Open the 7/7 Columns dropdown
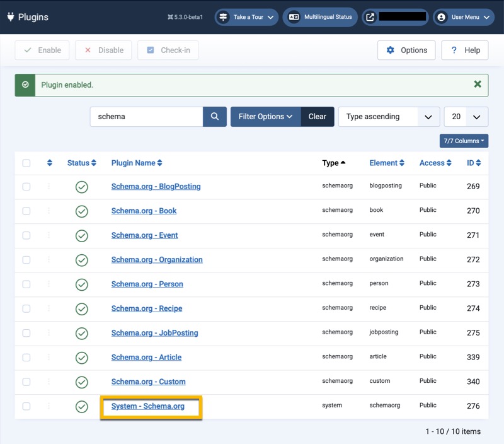 464,141
